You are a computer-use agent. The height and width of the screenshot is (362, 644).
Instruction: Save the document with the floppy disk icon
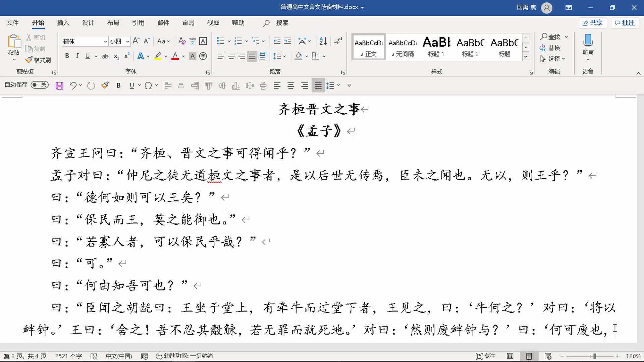tap(59, 86)
